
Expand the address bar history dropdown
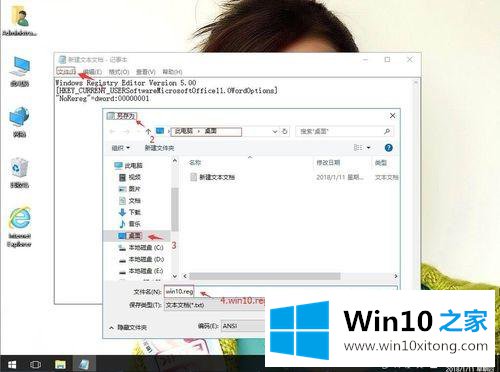(x=275, y=131)
